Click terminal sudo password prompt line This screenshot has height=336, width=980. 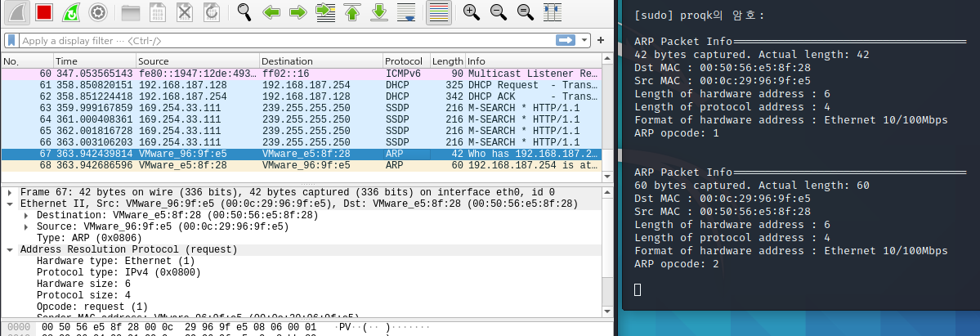coord(699,16)
